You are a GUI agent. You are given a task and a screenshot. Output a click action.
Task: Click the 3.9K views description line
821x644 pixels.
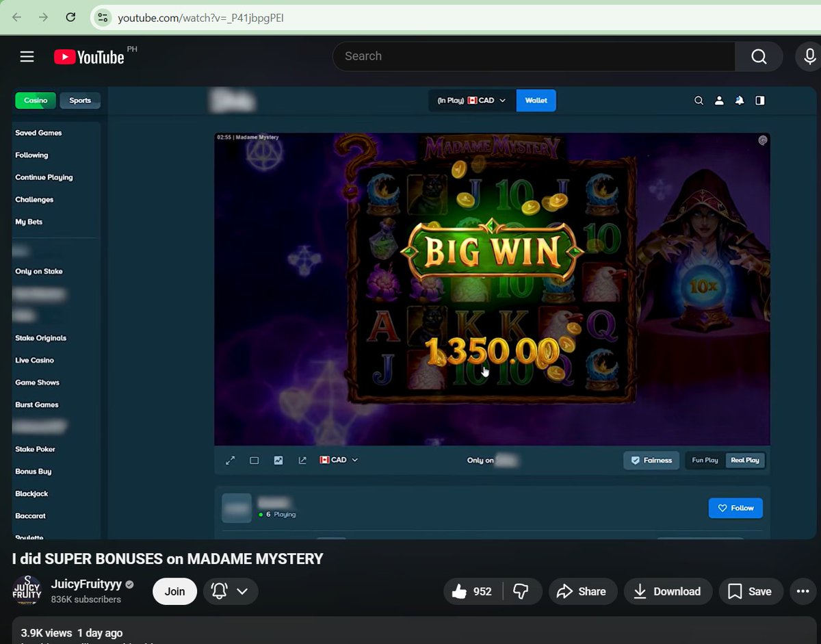click(x=72, y=633)
